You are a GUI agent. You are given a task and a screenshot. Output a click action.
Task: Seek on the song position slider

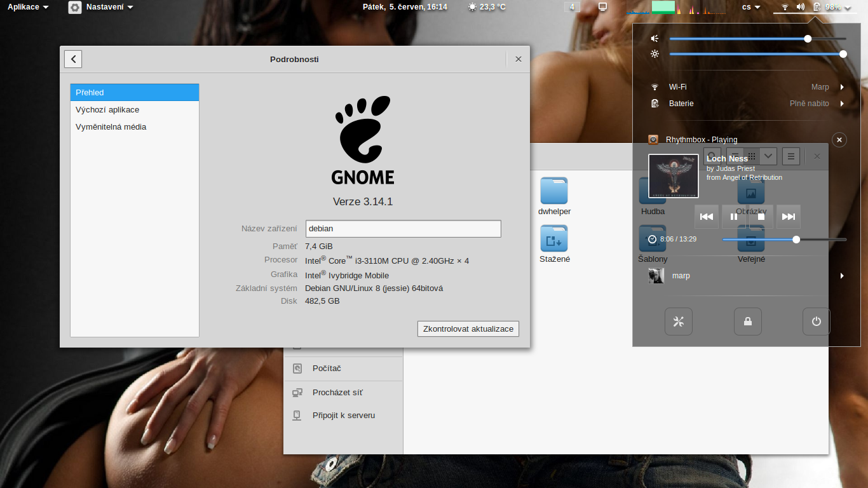click(784, 240)
